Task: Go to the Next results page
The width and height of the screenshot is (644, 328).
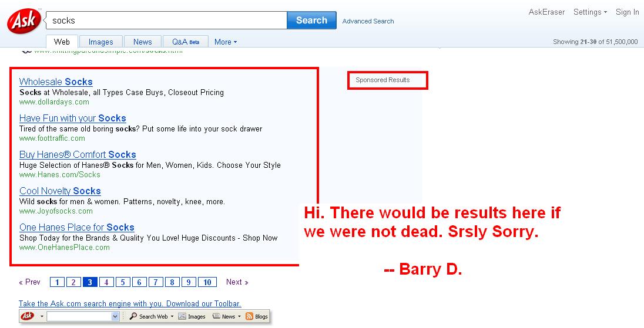Action: coord(237,282)
